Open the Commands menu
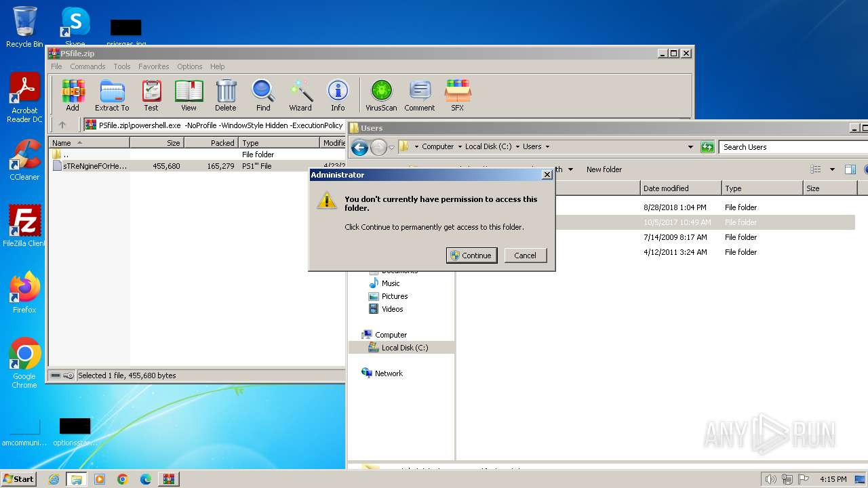Image resolution: width=868 pixels, height=488 pixels. pyautogui.click(x=87, y=66)
